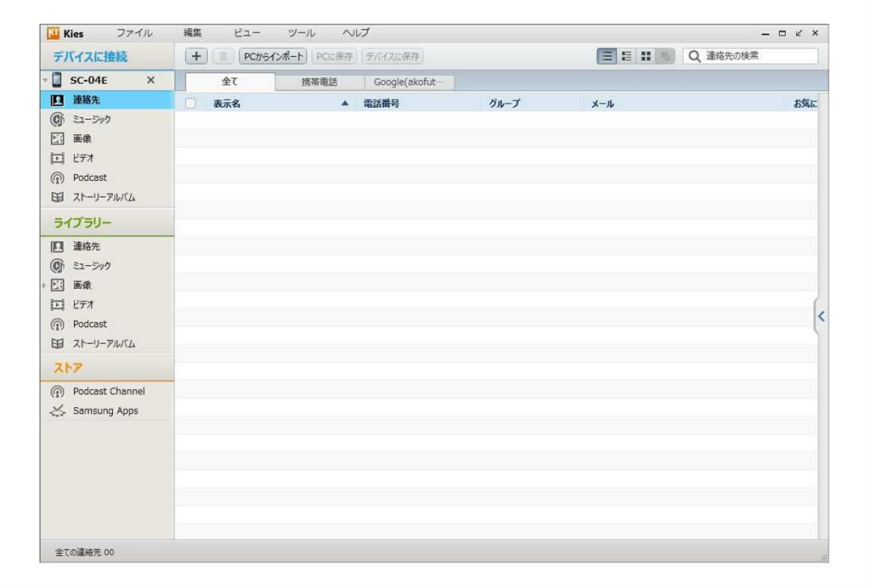Click the ストア section header

(x=107, y=368)
